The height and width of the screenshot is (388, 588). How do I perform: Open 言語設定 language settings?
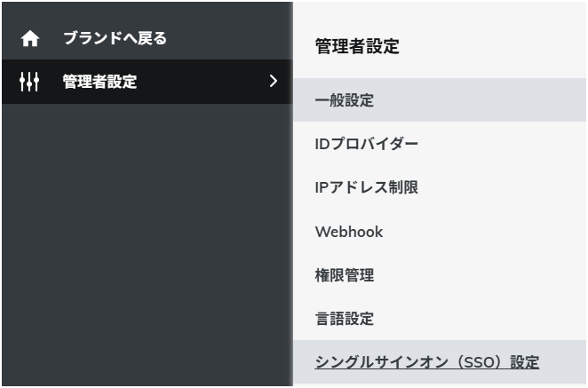tap(345, 319)
